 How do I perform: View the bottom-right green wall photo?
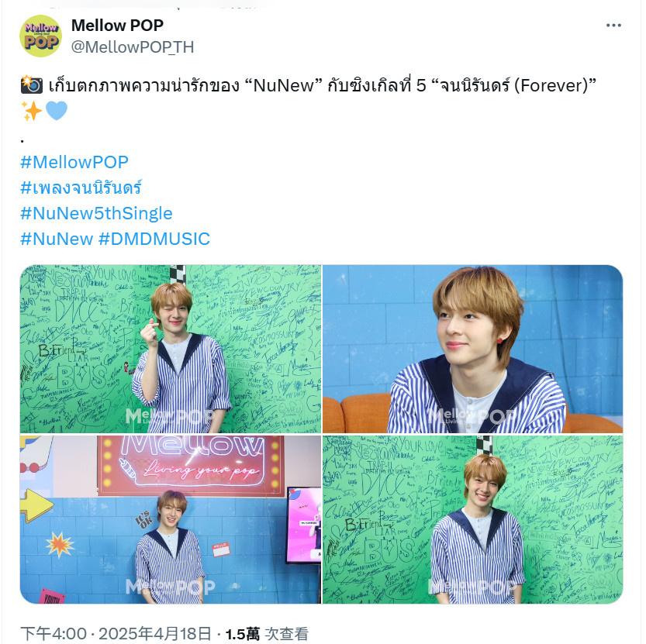(x=472, y=519)
